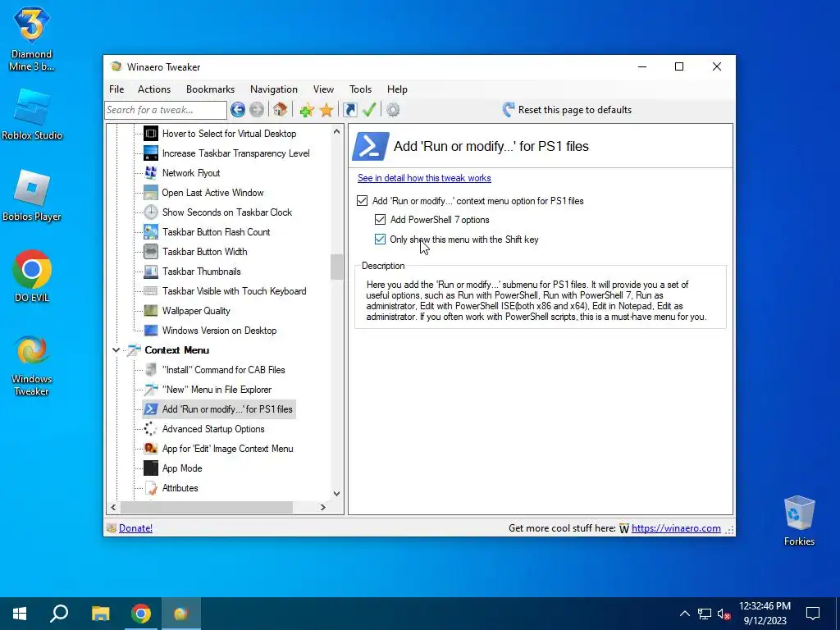The height and width of the screenshot is (630, 840).
Task: Click the App for 'Edit' Image Context Menu icon
Action: point(151,449)
